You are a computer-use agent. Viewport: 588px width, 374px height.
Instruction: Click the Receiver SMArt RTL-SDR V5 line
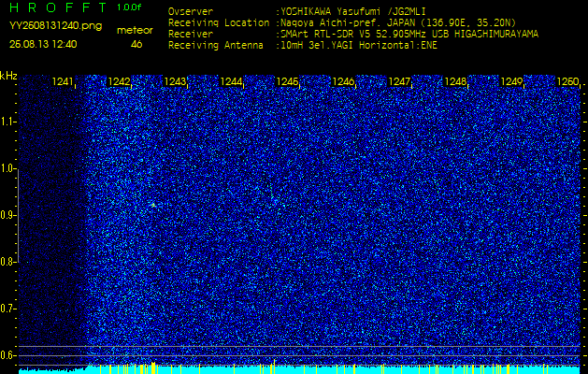[x=409, y=35]
